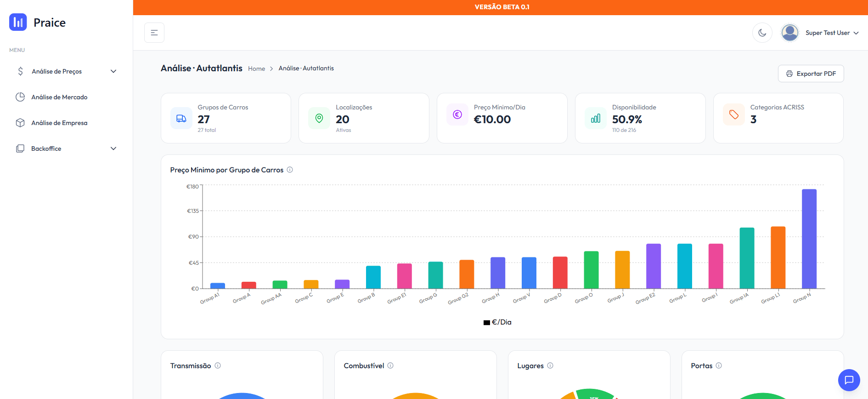Image resolution: width=868 pixels, height=399 pixels.
Task: Select the tall Group N bar
Action: pyautogui.click(x=809, y=239)
